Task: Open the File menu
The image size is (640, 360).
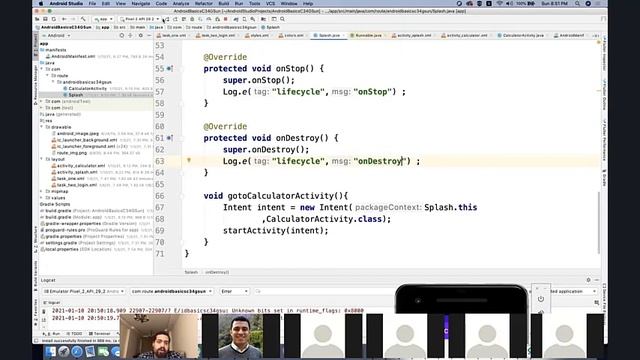Action: click(92, 3)
